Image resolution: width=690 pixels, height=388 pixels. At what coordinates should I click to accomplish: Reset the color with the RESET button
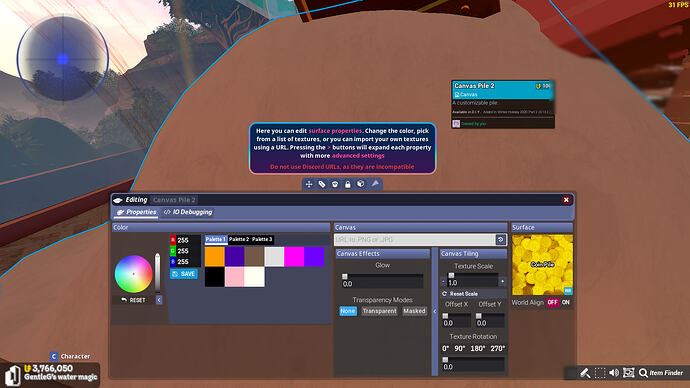pos(133,300)
